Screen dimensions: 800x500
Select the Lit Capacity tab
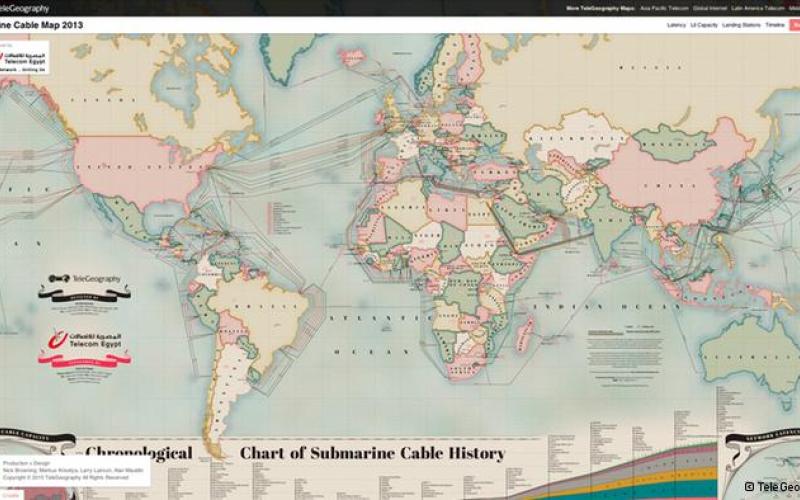pos(705,25)
